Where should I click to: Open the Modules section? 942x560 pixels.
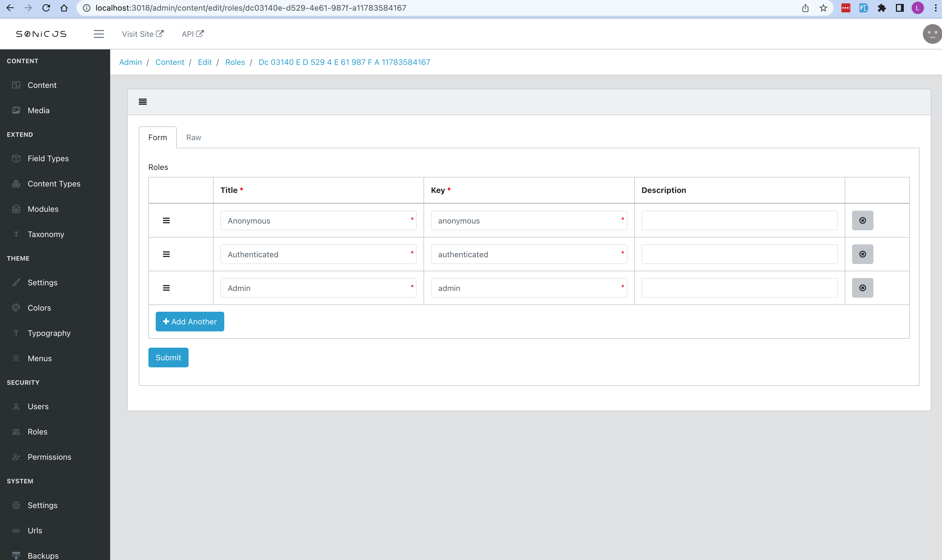43,209
